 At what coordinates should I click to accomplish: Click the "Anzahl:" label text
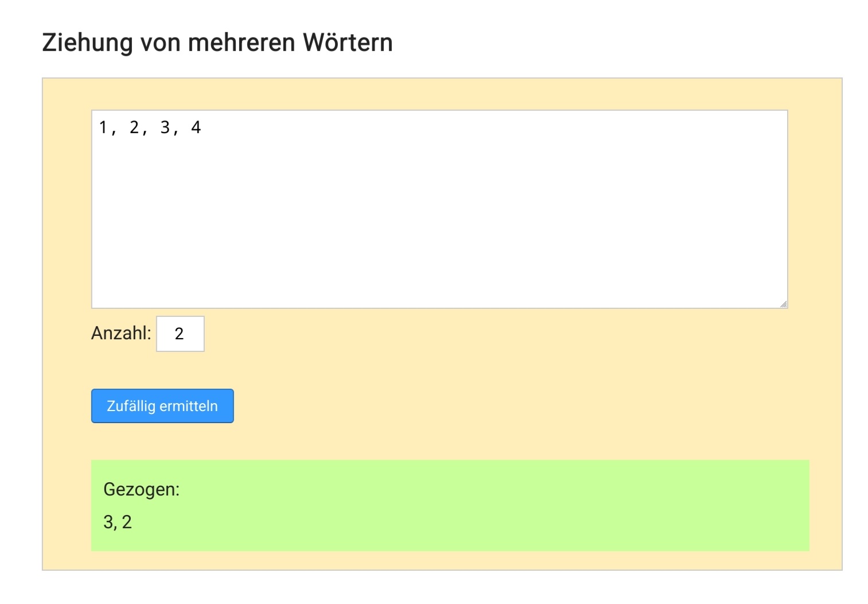[121, 333]
